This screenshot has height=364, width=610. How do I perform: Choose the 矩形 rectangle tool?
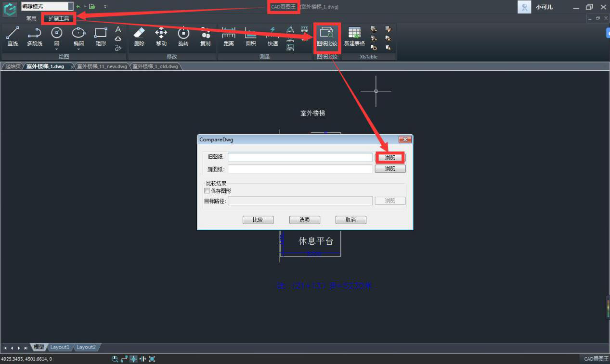point(101,37)
